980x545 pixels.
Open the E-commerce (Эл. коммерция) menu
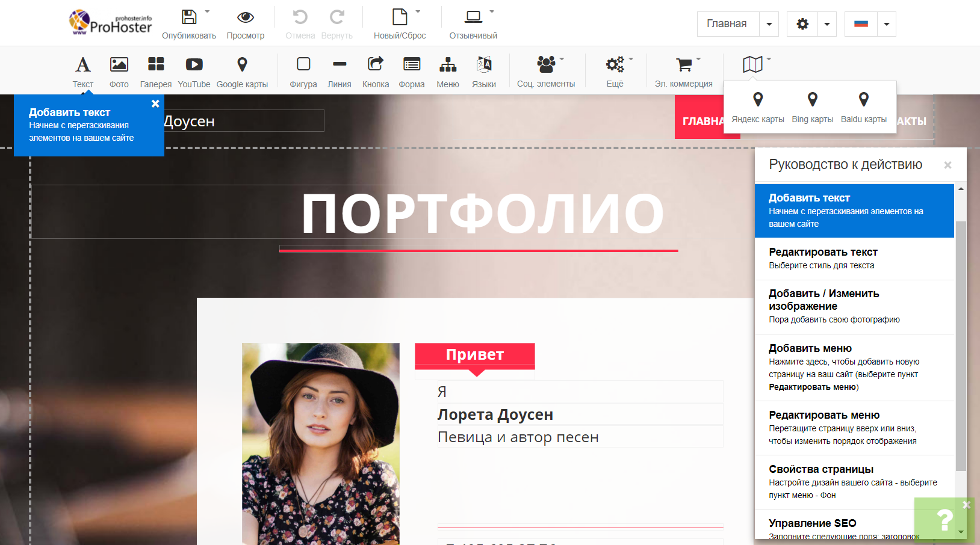pos(684,65)
